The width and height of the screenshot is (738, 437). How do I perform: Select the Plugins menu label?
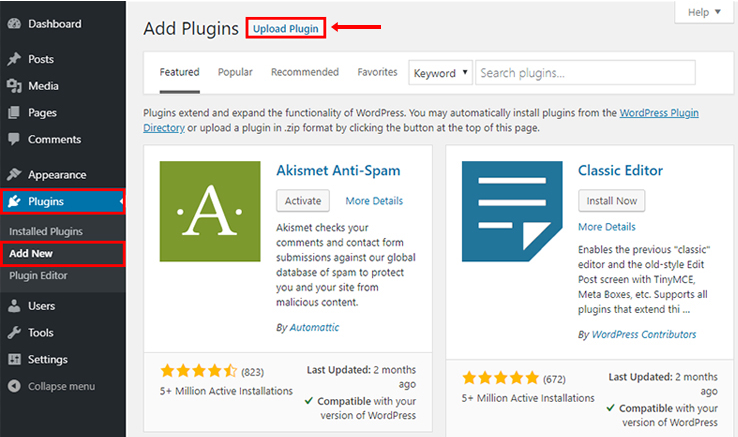[x=46, y=202]
